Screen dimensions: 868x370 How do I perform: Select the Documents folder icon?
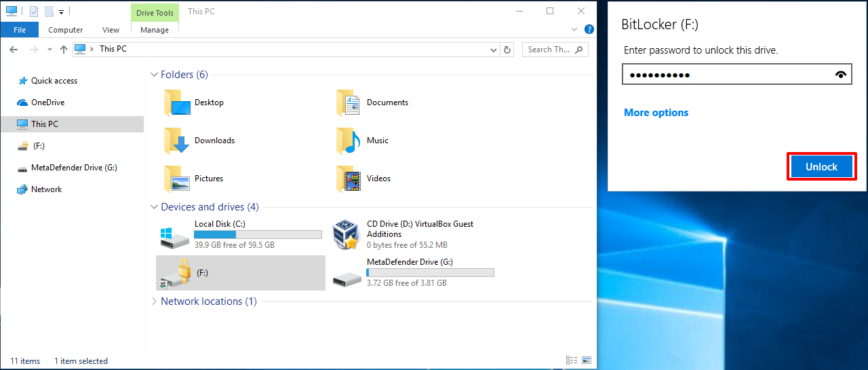coord(349,103)
